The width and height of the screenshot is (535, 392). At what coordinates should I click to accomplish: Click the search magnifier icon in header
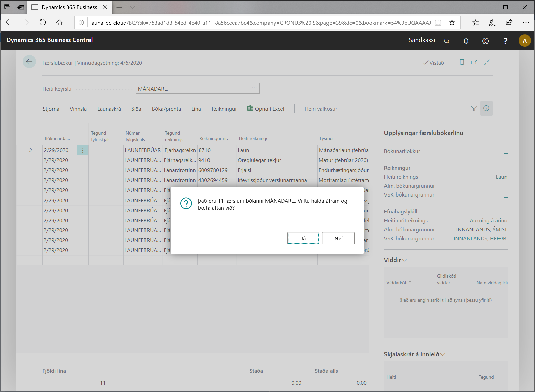[447, 41]
